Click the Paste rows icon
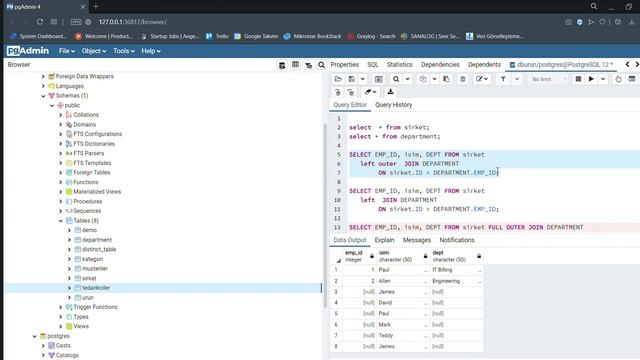The width and height of the screenshot is (640, 360). (447, 79)
